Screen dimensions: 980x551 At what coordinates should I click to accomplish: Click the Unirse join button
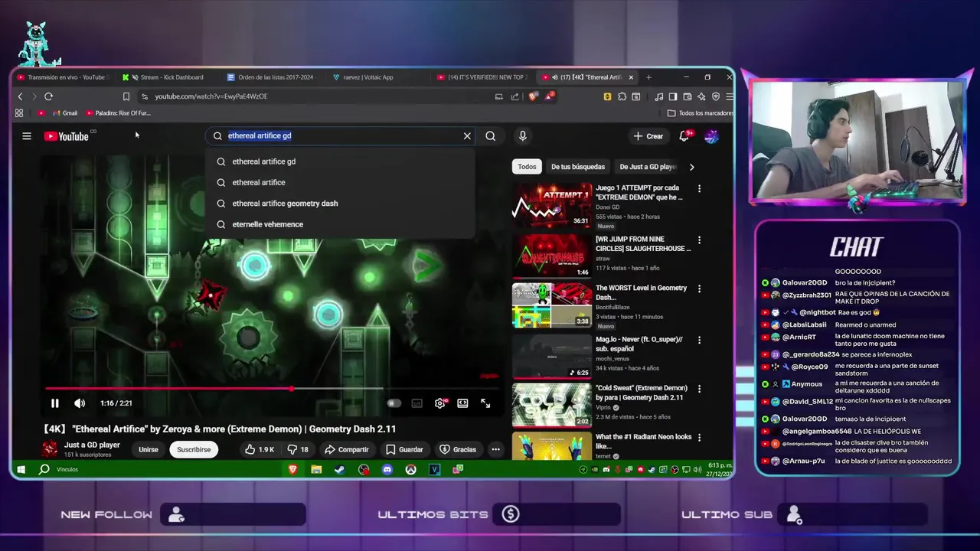[x=149, y=450]
